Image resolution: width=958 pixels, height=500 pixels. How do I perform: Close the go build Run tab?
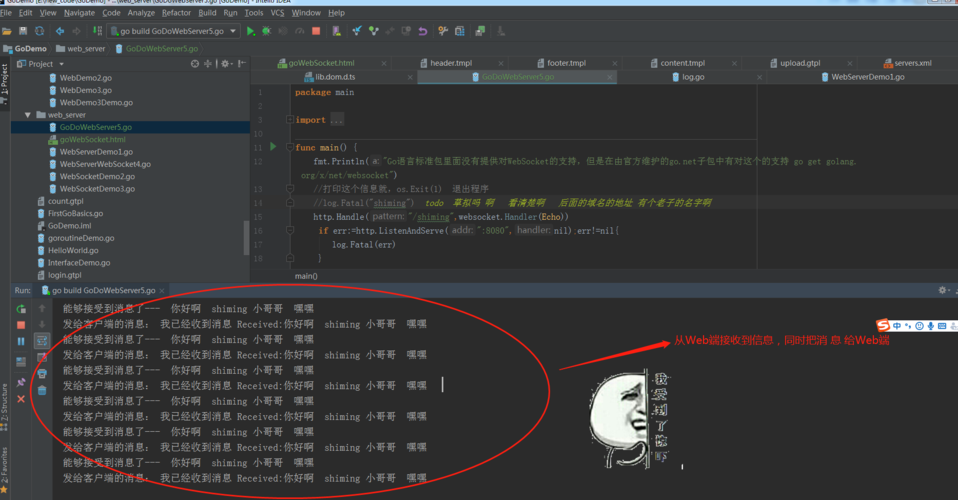pyautogui.click(x=162, y=291)
